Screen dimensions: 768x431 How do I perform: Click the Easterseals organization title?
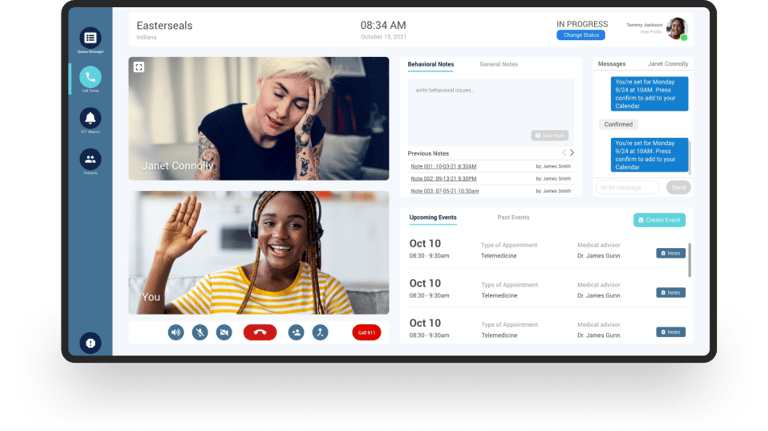click(x=165, y=25)
